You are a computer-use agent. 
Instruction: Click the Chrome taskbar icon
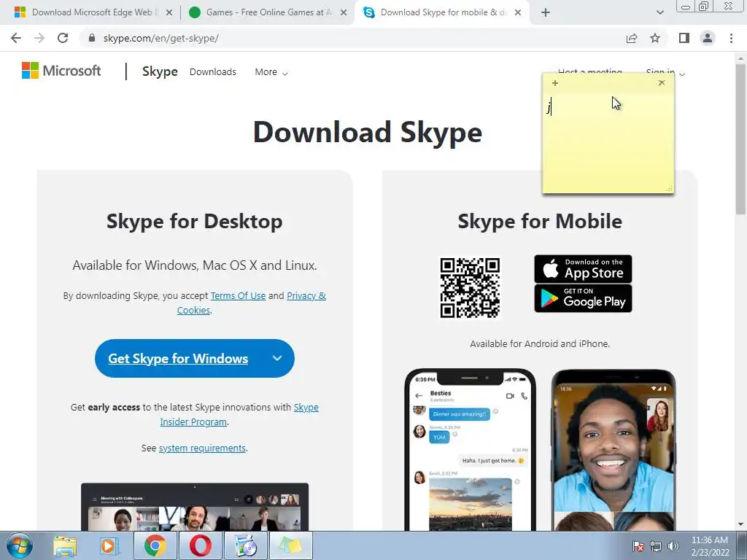pos(155,545)
